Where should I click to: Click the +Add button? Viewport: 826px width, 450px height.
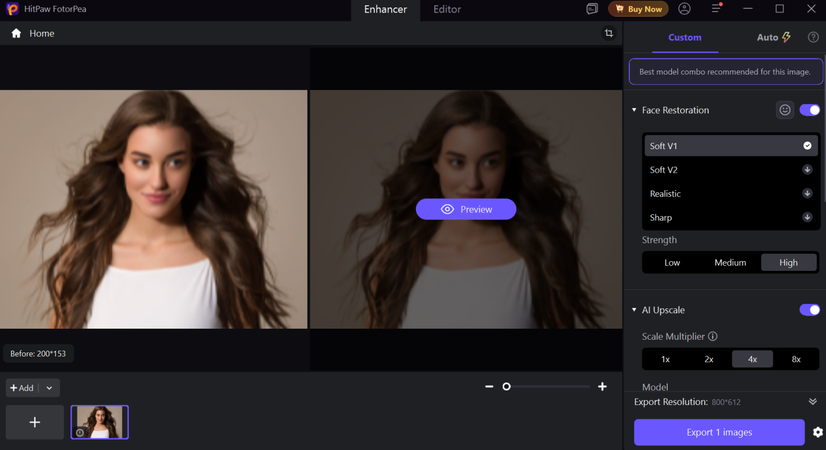coord(22,388)
